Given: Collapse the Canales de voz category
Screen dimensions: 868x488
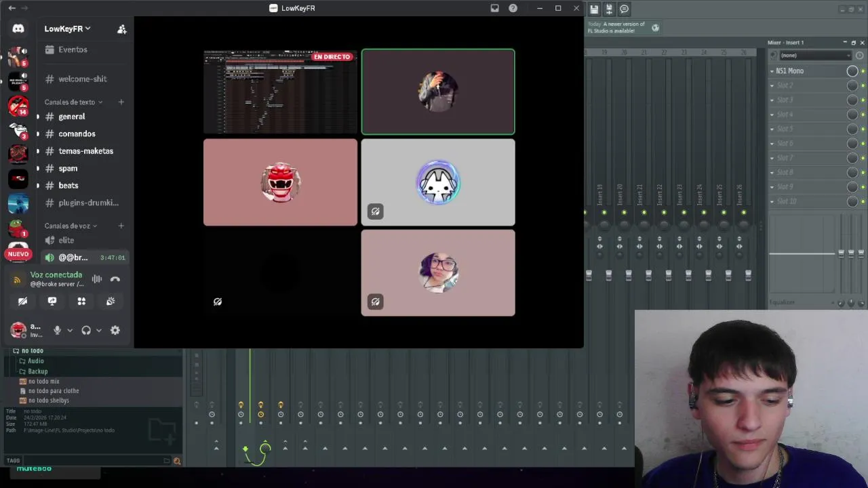Looking at the screenshot, I should pyautogui.click(x=71, y=226).
